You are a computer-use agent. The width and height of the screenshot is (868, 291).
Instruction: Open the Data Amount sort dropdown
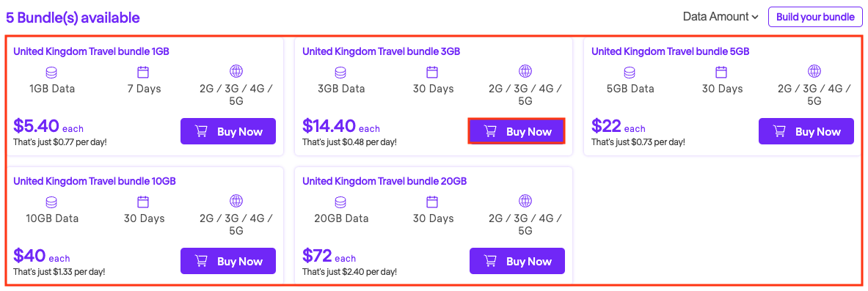pyautogui.click(x=720, y=17)
